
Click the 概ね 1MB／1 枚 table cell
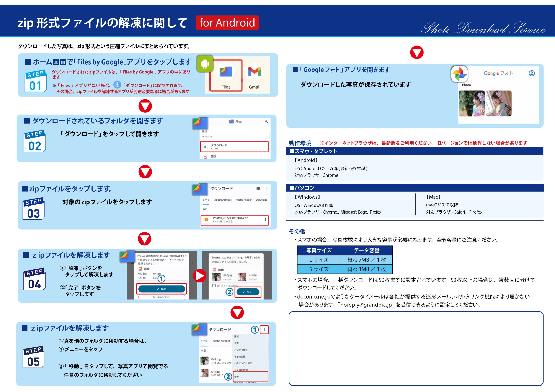pos(366,269)
